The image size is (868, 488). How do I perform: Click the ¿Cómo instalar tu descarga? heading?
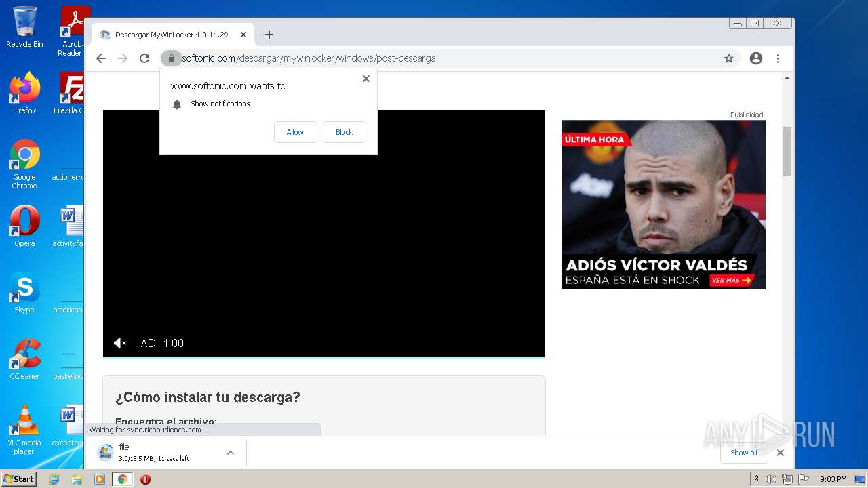(208, 397)
